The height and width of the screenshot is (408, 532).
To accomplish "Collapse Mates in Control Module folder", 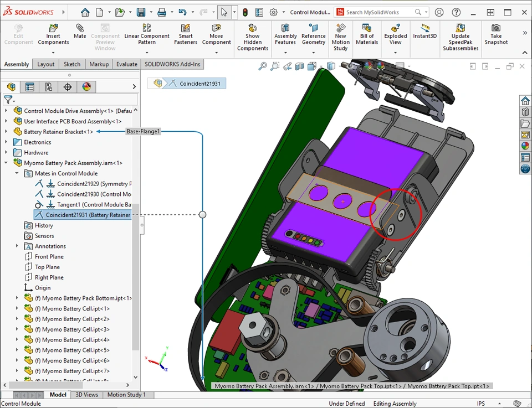I will (x=17, y=173).
